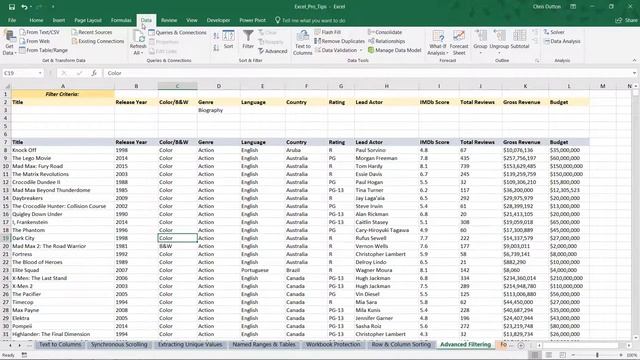Image resolution: width=640 pixels, height=360 pixels.
Task: Sort Z to A descending icon
Action: pyautogui.click(x=216, y=48)
